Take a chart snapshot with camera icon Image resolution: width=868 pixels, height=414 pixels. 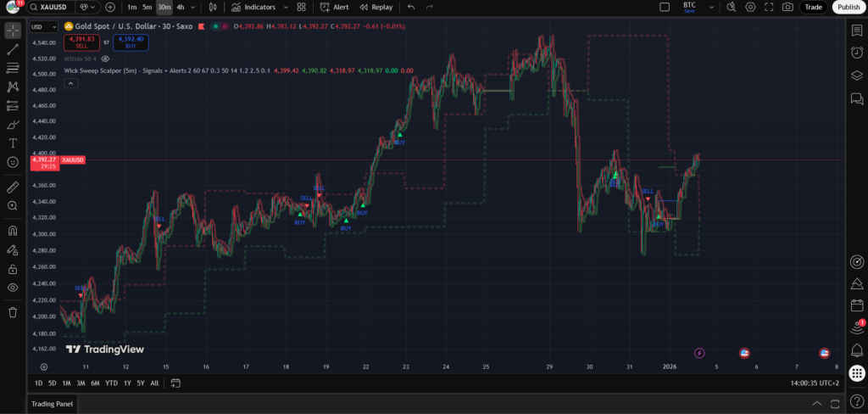[x=787, y=7]
